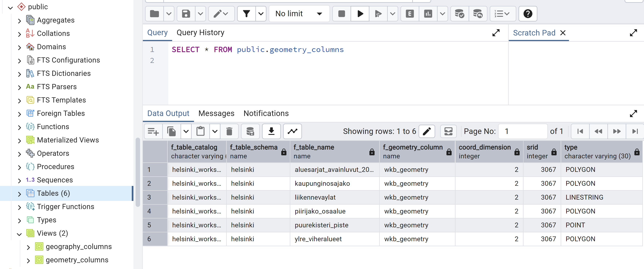Download results as CSV file
644x269 pixels.
(x=271, y=131)
